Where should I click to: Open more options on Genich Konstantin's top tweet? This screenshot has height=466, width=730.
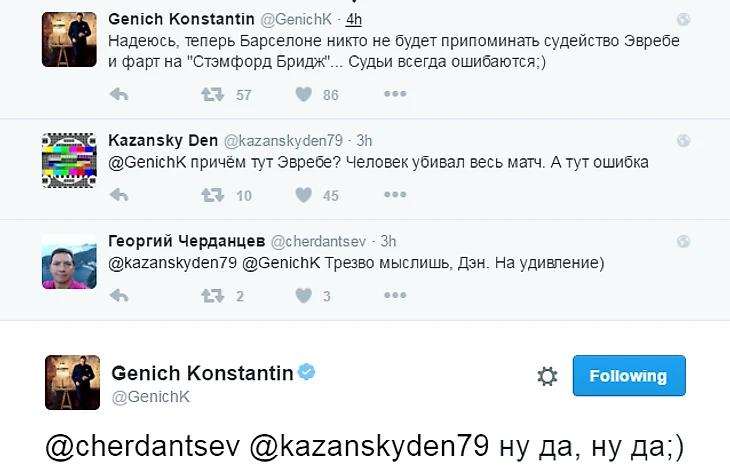point(395,95)
